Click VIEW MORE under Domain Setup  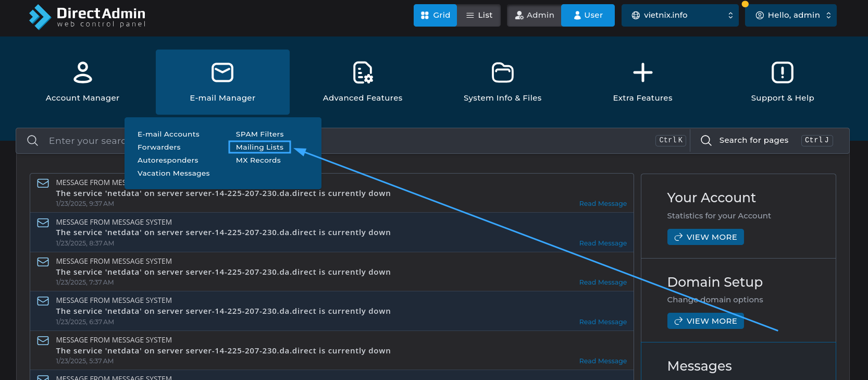705,321
